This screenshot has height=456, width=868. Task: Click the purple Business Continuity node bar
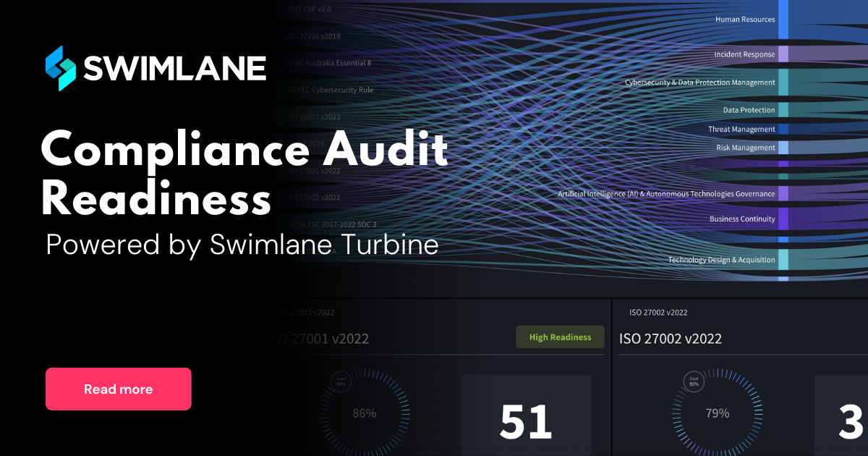[783, 219]
